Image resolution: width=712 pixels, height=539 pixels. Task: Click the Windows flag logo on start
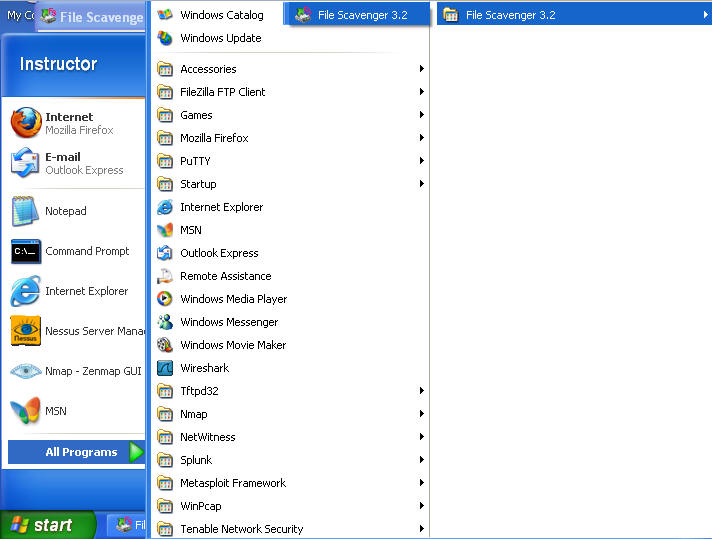point(20,524)
